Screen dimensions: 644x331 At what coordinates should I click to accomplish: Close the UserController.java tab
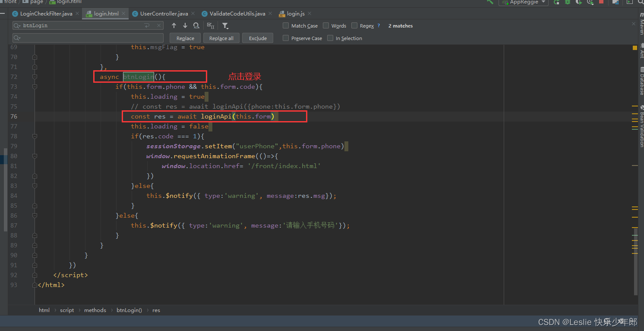193,14
